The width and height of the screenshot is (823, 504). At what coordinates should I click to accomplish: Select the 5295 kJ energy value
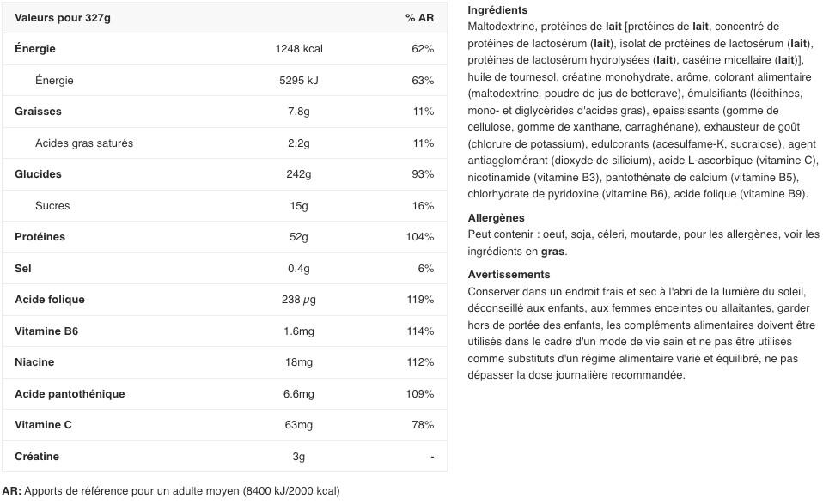[299, 80]
